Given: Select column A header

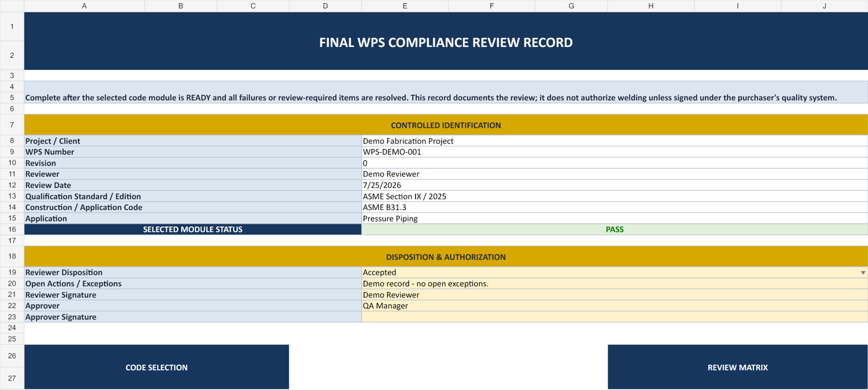Looking at the screenshot, I should [x=84, y=6].
